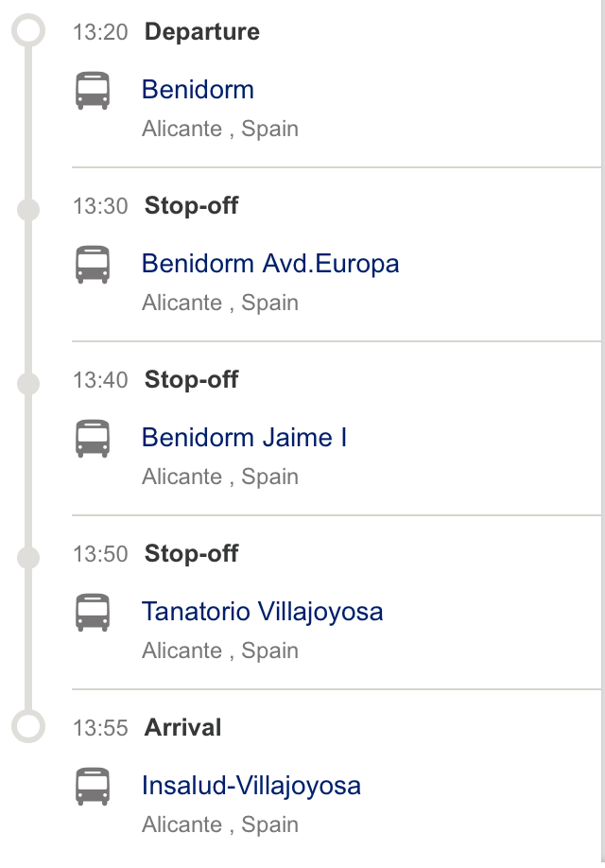Click the bus icon beside Benidorm Jaime I

93,437
